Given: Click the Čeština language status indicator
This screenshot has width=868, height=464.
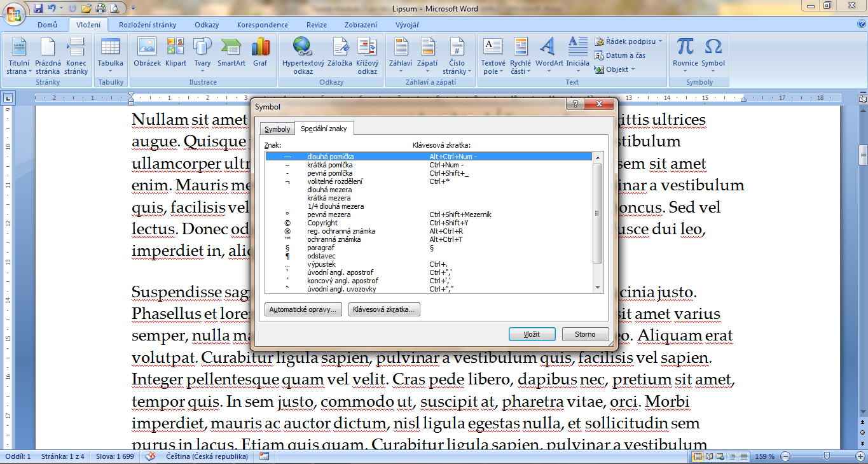Looking at the screenshot, I should click(x=207, y=457).
